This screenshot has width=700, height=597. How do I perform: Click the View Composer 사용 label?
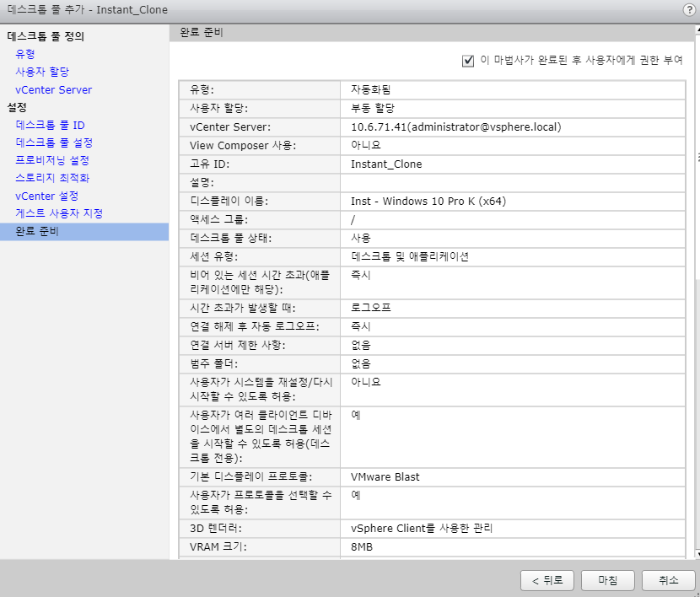coord(243,146)
